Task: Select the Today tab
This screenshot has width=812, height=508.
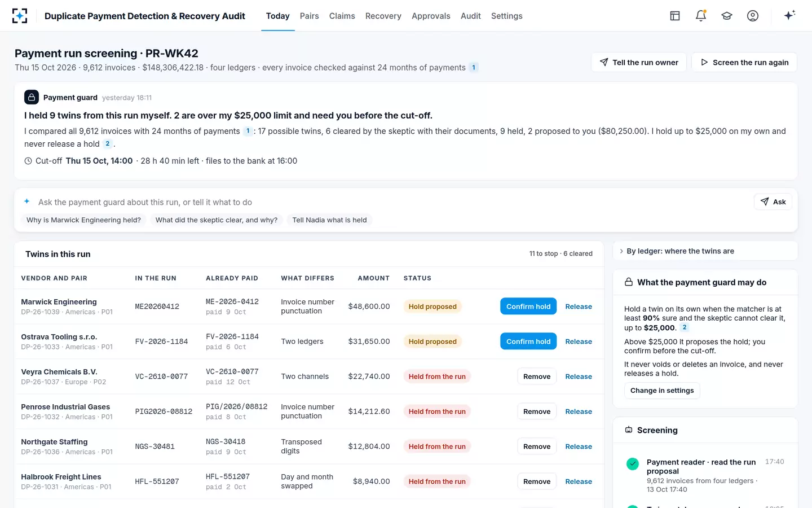Action: (x=278, y=16)
